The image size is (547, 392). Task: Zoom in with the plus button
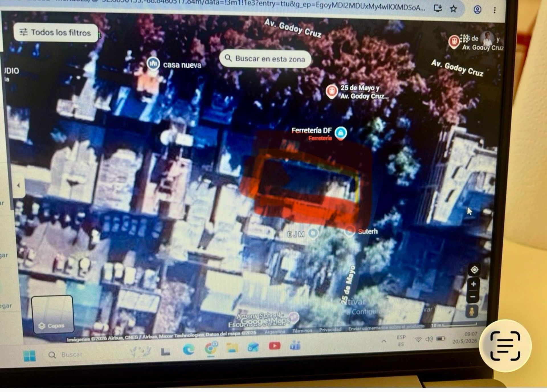[473, 284]
